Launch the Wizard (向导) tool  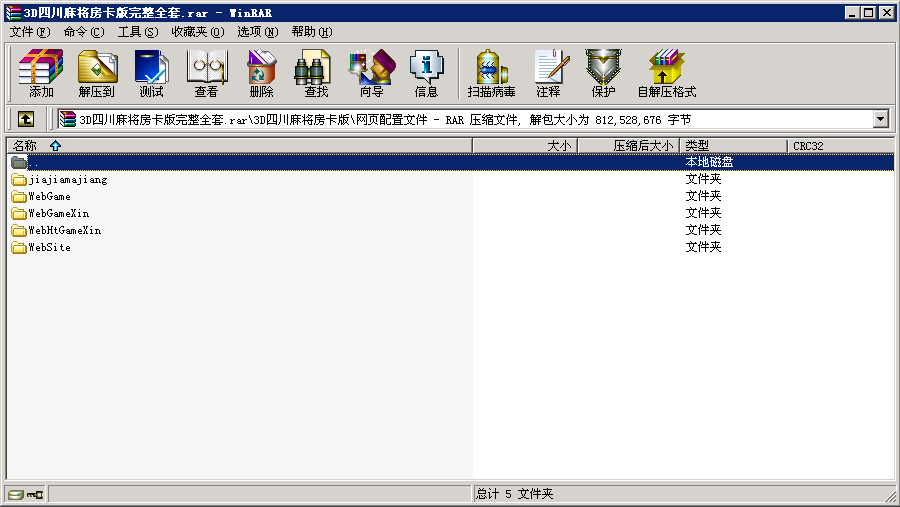coord(371,74)
